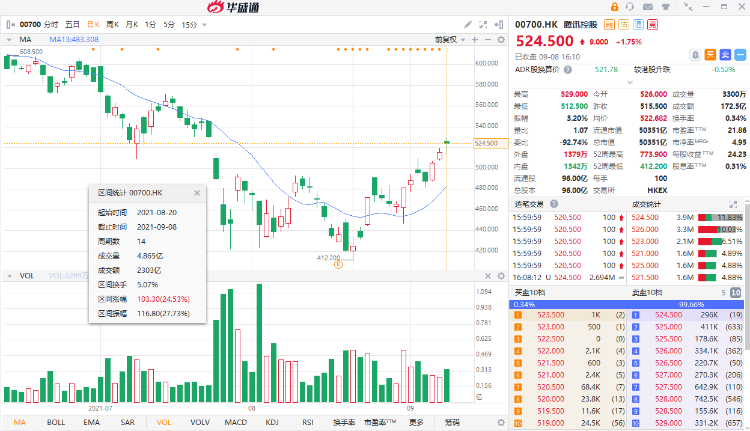Close the VOL sub-chart panel
The width and height of the screenshot is (750, 431).
click(488, 276)
